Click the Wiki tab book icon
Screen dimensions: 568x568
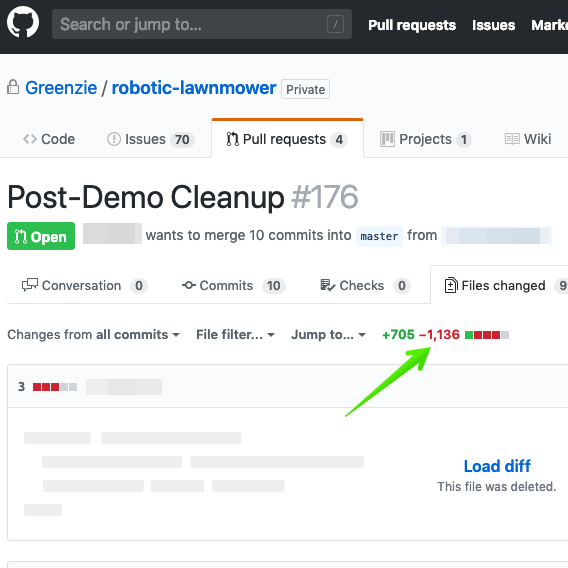[x=512, y=139]
